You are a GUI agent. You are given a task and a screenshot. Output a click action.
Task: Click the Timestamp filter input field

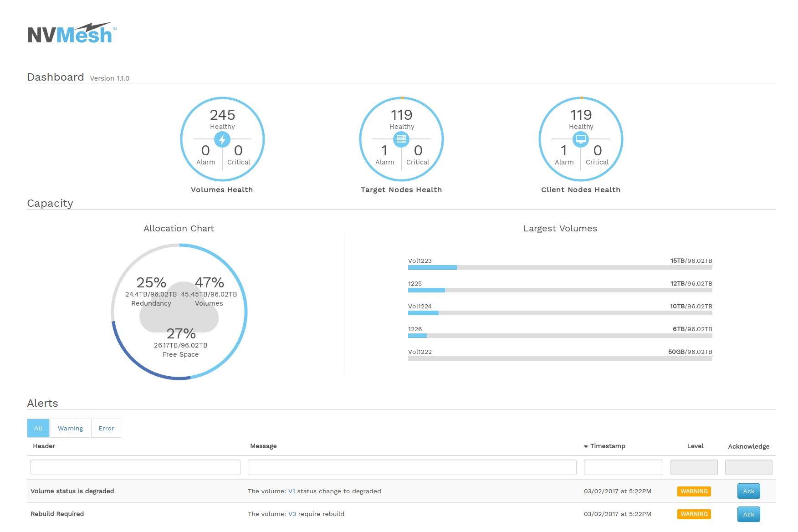623,467
